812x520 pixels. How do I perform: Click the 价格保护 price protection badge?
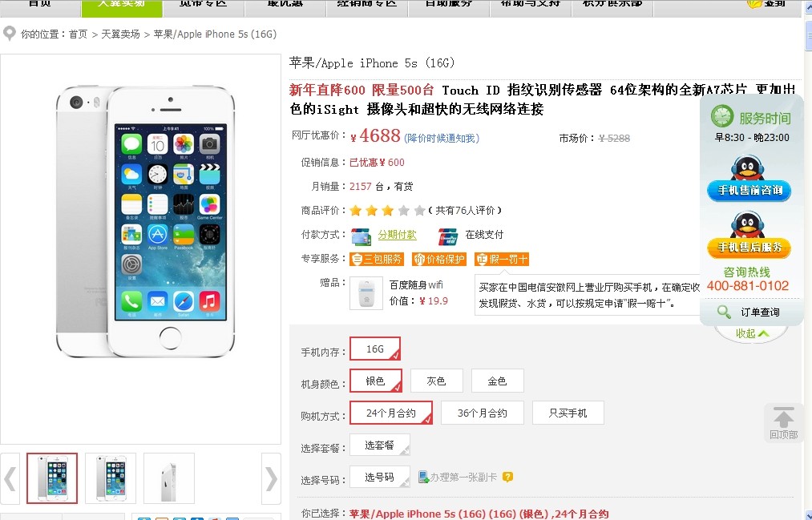[x=439, y=260]
